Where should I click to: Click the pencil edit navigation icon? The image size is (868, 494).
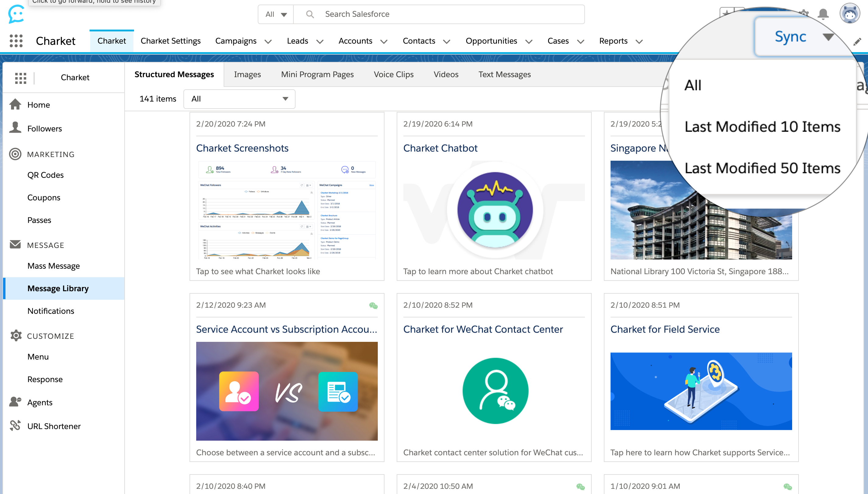click(857, 42)
